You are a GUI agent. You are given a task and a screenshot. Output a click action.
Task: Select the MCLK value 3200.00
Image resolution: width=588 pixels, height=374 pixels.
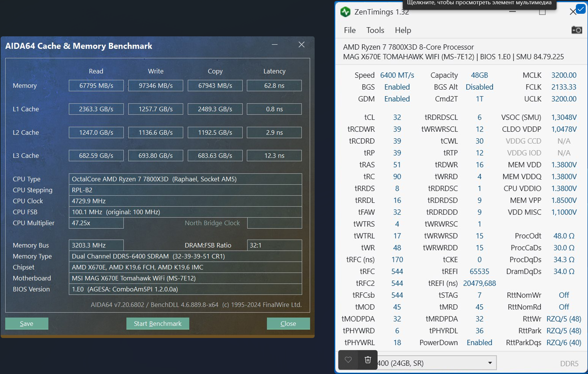click(x=564, y=75)
